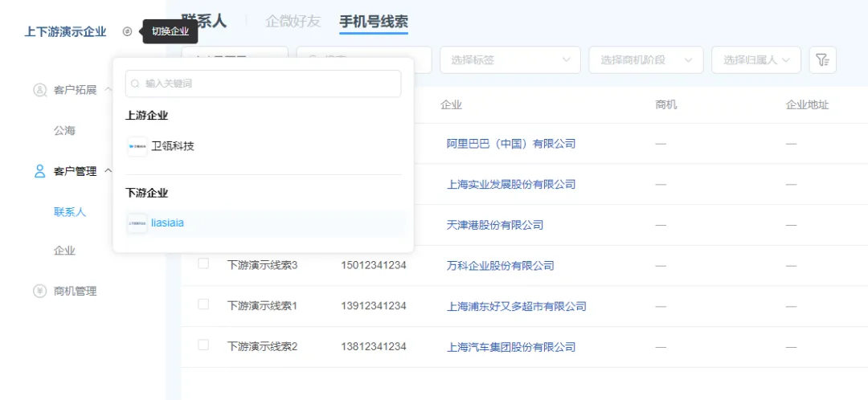
Task: Click the liasiaia company logo
Action: 137,223
